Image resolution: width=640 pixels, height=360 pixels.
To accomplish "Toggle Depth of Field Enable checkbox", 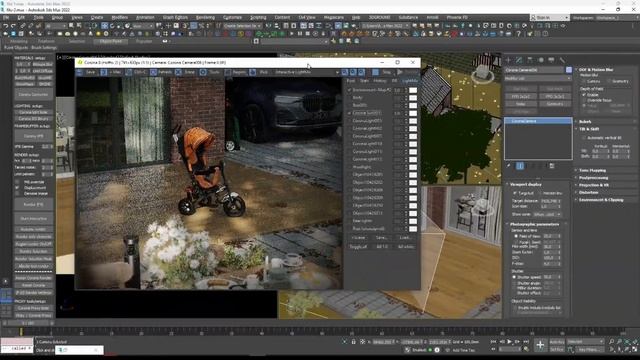I will [584, 95].
